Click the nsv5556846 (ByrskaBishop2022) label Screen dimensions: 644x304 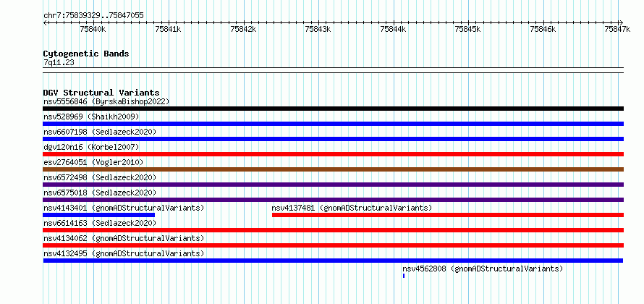tap(106, 101)
